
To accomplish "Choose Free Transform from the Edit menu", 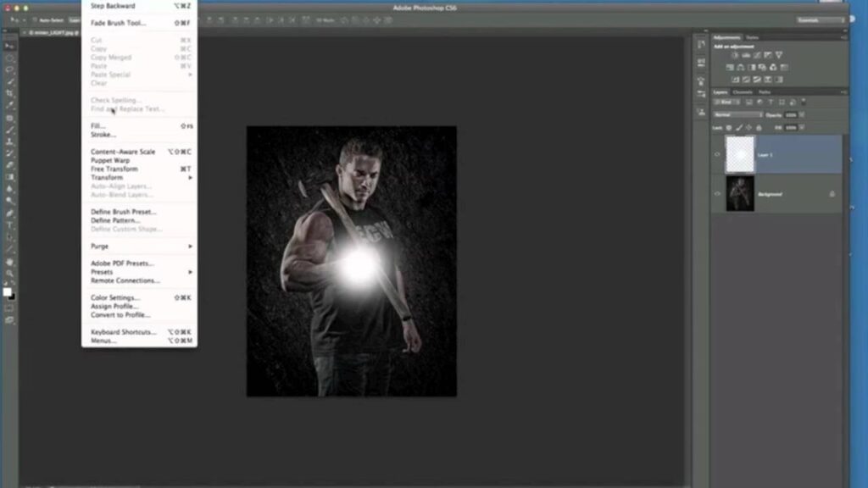I will click(x=114, y=169).
